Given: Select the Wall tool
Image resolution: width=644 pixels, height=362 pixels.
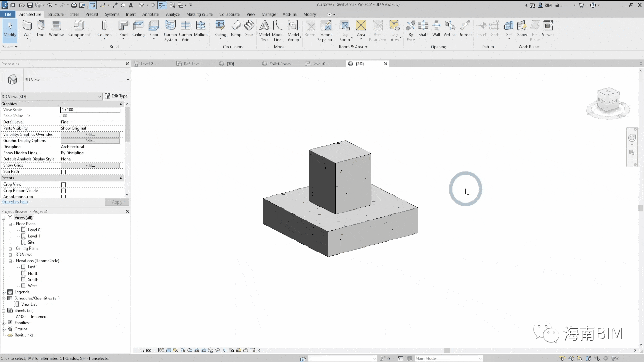Looking at the screenshot, I should point(27,29).
